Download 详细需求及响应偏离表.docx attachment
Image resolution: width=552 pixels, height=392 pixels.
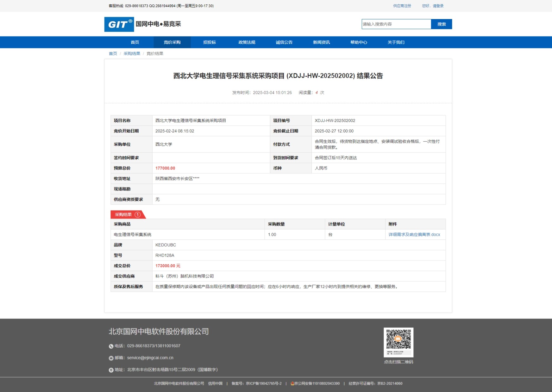(x=414, y=235)
